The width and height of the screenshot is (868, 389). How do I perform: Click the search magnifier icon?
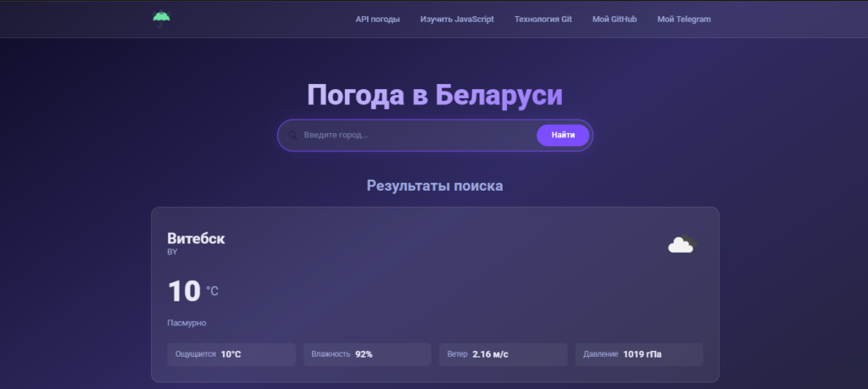[292, 135]
